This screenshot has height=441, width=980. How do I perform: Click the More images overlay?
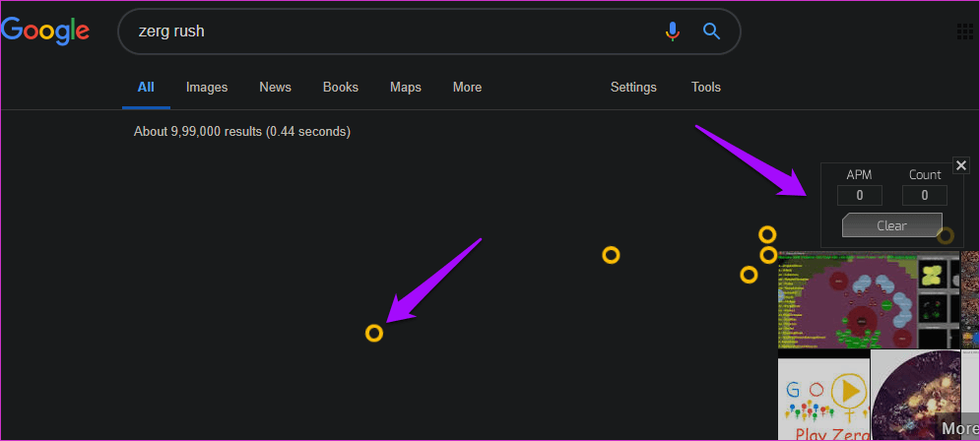pos(960,428)
